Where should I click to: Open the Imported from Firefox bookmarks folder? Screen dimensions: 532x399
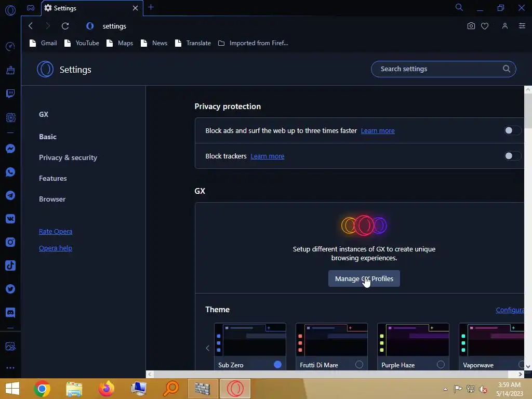tap(253, 43)
